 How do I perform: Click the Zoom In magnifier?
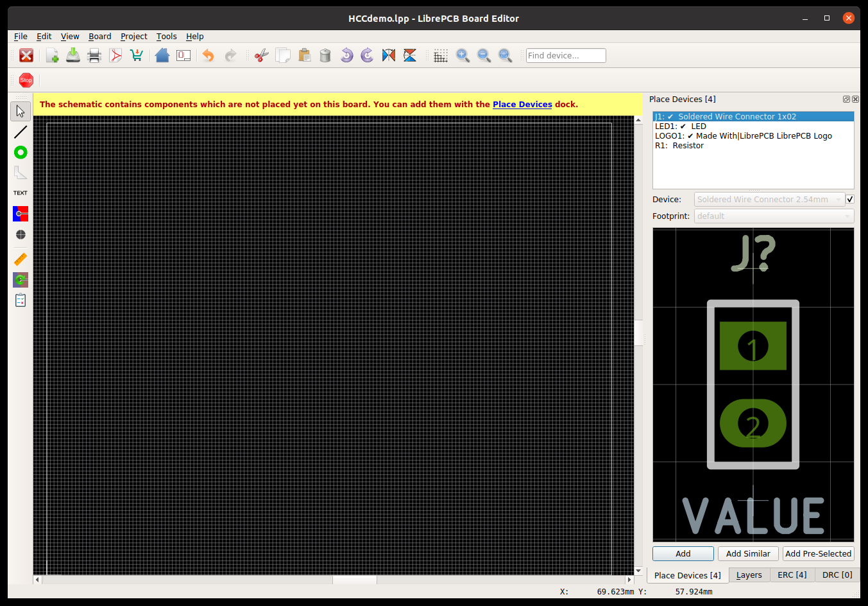[x=463, y=56]
